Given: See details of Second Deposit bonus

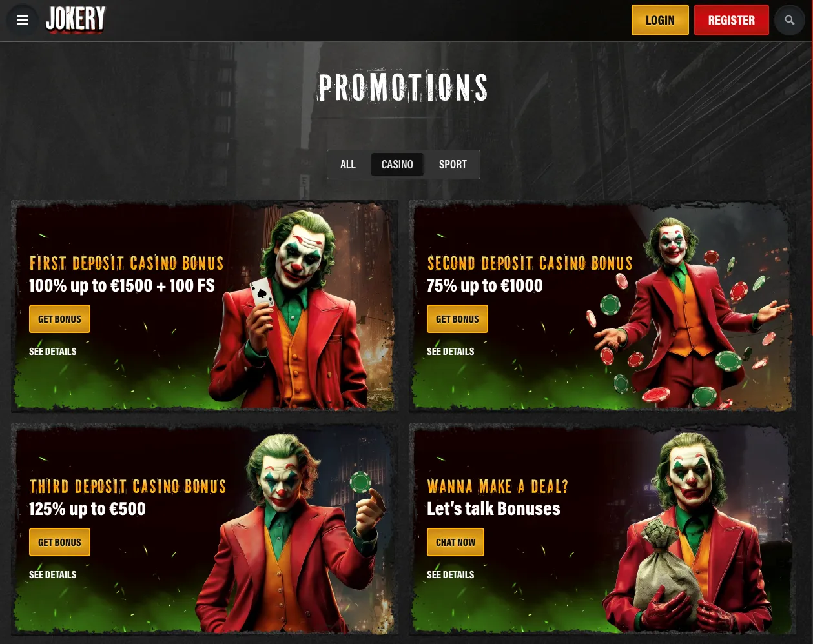Looking at the screenshot, I should coord(451,352).
